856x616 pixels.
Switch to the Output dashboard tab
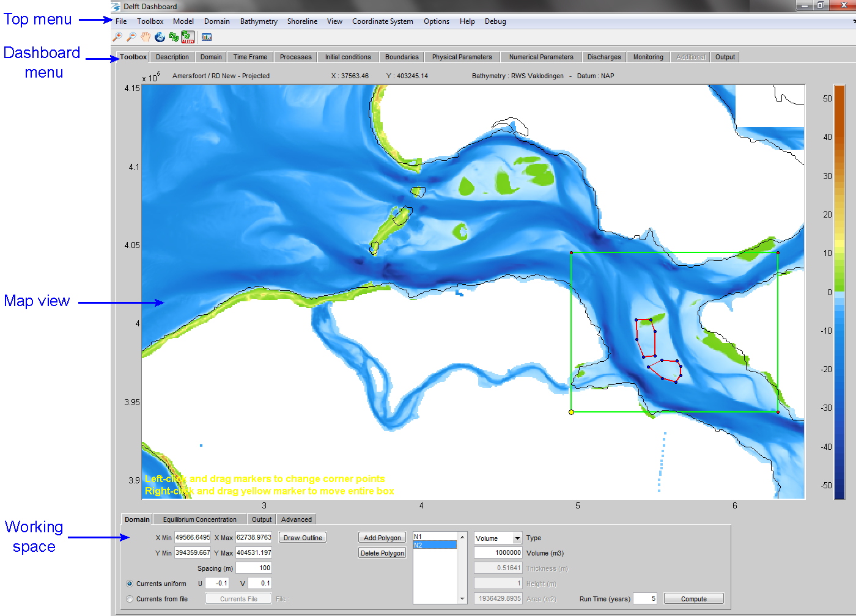point(725,57)
